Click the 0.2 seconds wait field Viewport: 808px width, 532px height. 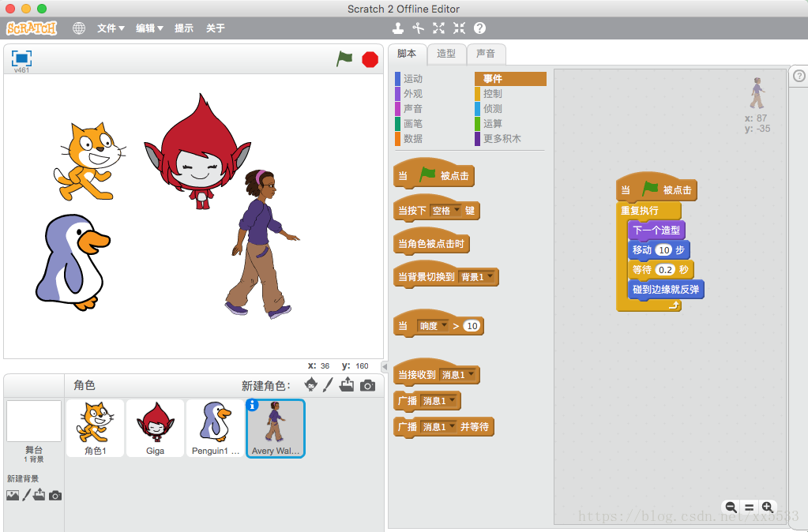point(665,270)
